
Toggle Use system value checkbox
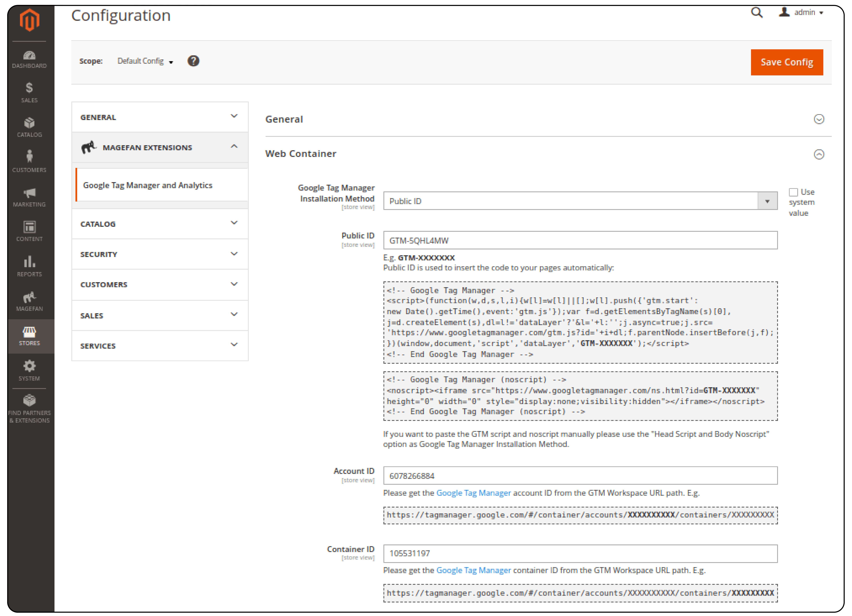[793, 192]
